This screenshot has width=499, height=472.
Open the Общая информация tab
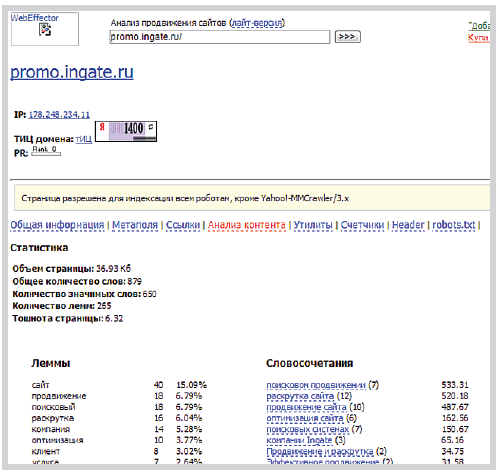pyautogui.click(x=57, y=225)
